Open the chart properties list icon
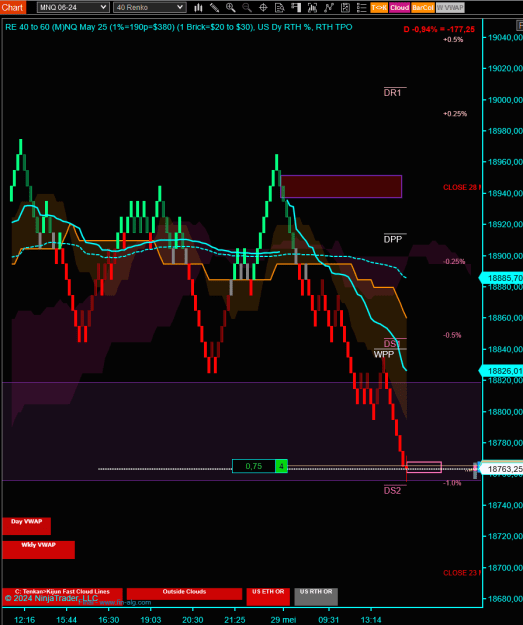Viewport: 523px width, 625px height. pyautogui.click(x=362, y=7)
